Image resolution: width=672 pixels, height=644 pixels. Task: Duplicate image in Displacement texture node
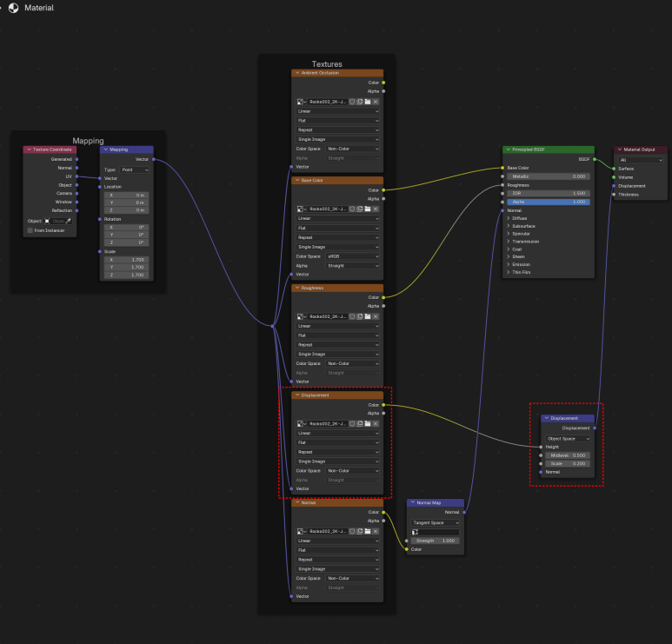tap(360, 424)
